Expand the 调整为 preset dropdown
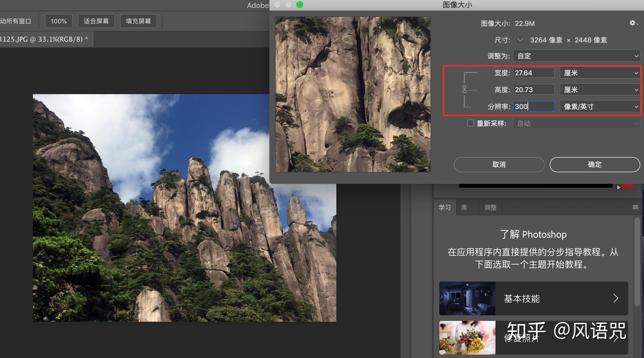The height and width of the screenshot is (358, 644). (x=577, y=56)
